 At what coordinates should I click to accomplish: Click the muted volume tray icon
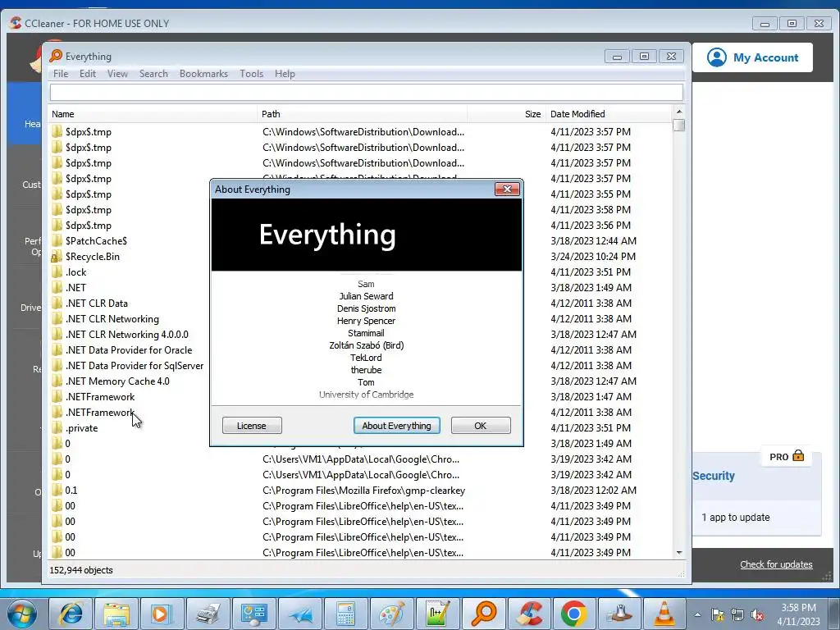757,615
